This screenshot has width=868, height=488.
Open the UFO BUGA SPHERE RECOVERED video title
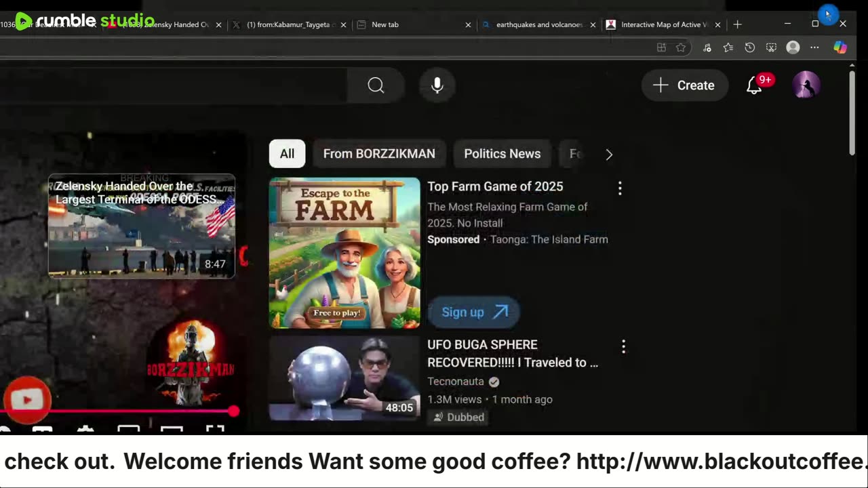pyautogui.click(x=513, y=354)
